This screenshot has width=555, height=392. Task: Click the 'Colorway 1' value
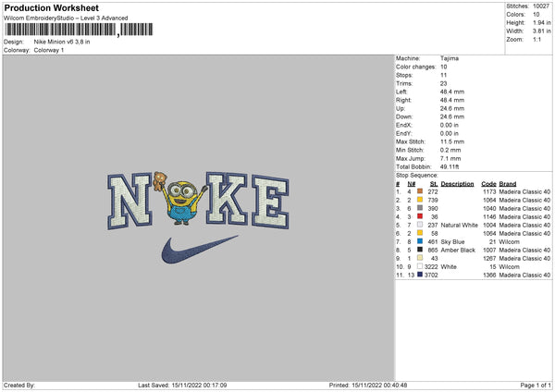point(49,50)
